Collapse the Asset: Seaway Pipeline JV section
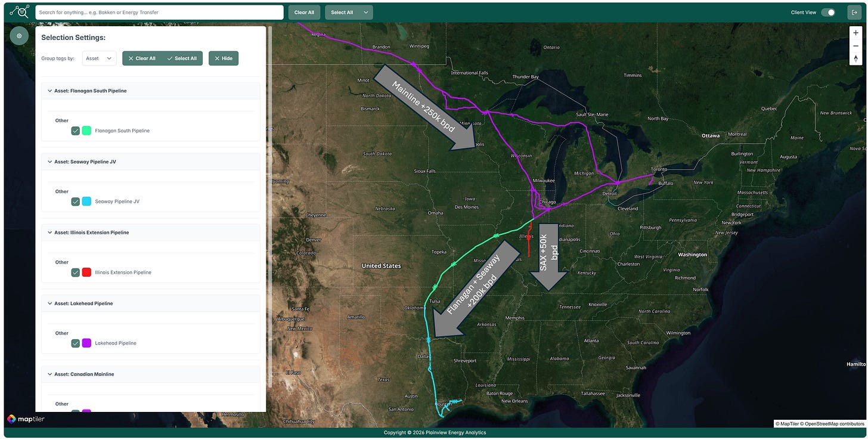Viewport: 868px width, 440px height. 50,162
